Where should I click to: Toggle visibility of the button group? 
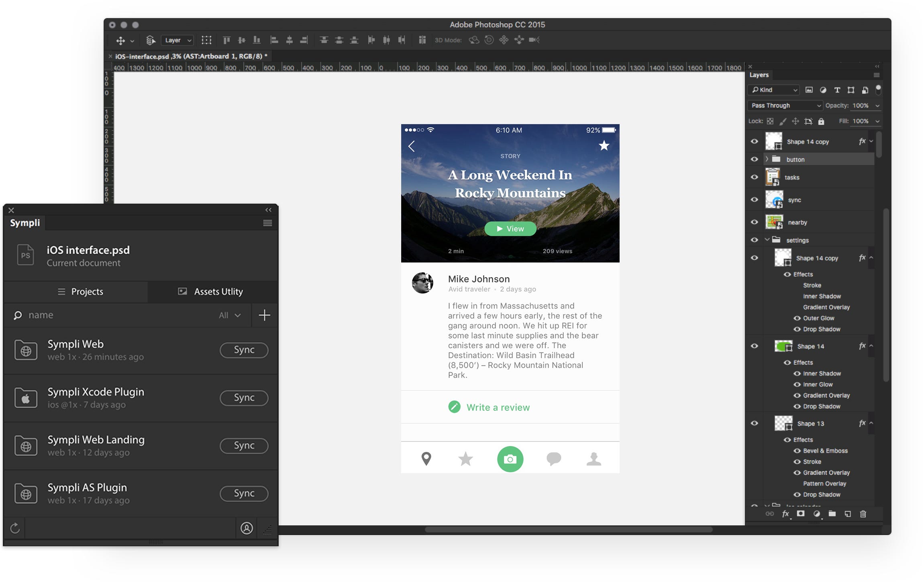tap(755, 159)
